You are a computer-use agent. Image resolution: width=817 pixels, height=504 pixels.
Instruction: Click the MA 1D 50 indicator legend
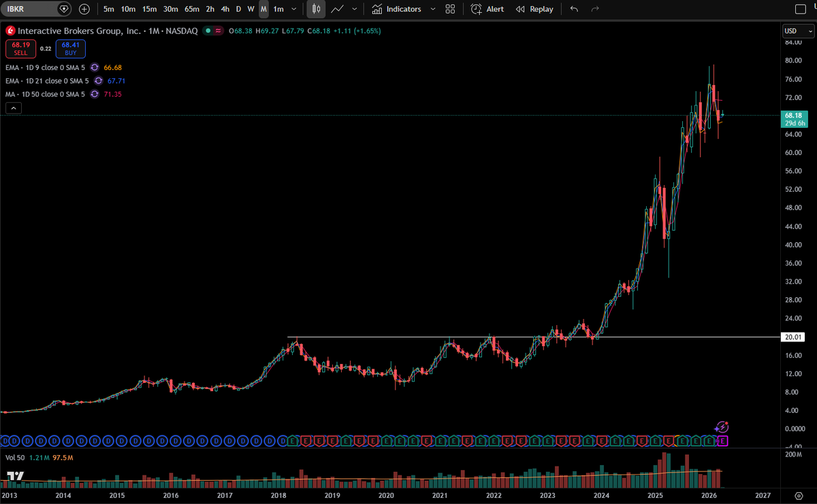[x=45, y=94]
